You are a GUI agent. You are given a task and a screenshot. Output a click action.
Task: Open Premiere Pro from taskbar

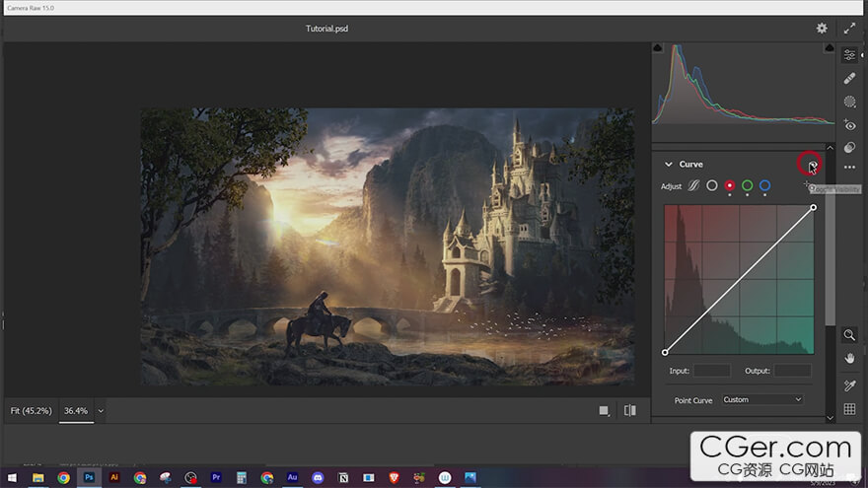click(x=216, y=477)
